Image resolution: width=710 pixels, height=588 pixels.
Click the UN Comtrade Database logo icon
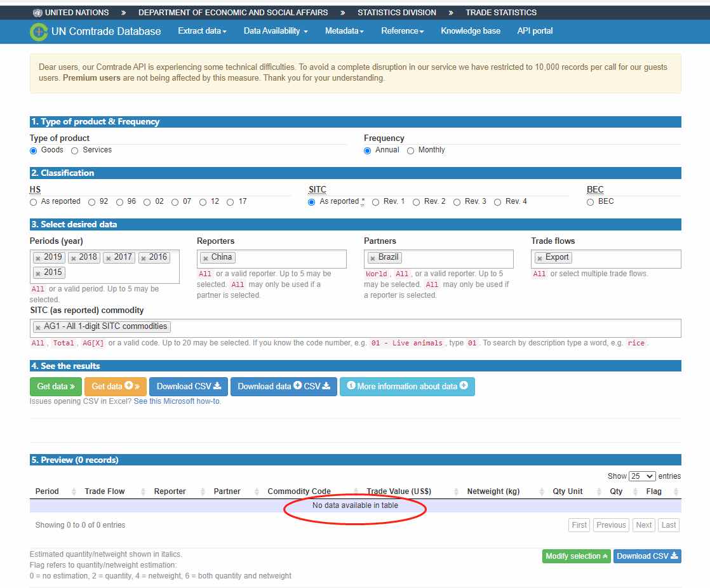pyautogui.click(x=39, y=32)
